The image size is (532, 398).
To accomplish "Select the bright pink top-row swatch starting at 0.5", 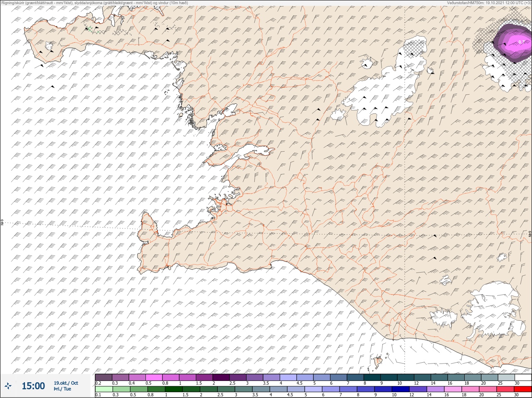I will tap(154, 377).
